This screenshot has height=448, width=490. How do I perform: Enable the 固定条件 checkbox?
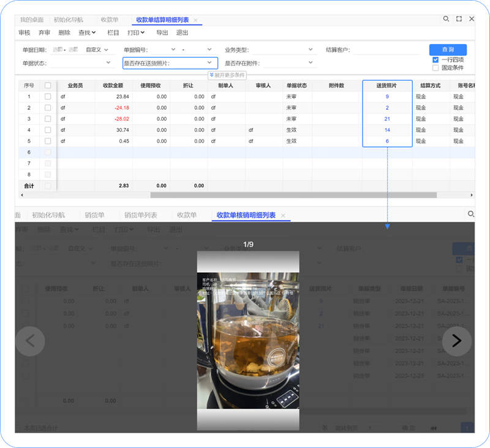point(435,68)
